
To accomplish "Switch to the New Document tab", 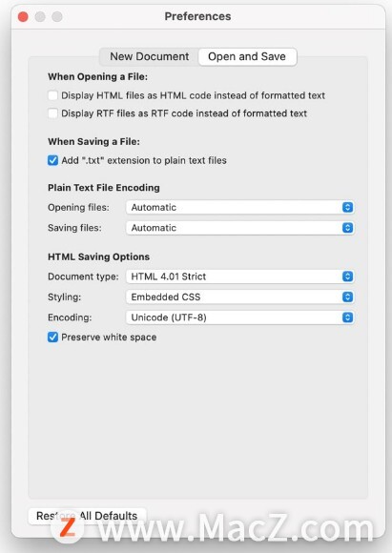I will click(x=149, y=57).
